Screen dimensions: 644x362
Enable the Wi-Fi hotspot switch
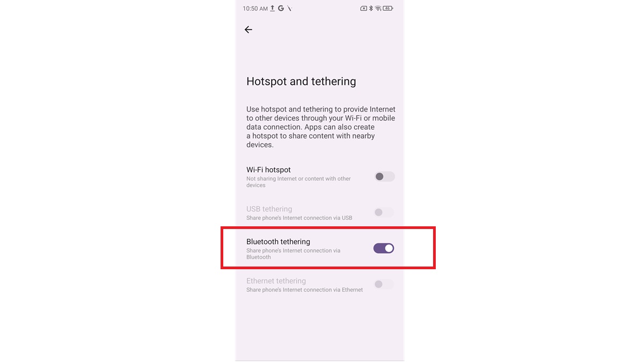pos(384,176)
